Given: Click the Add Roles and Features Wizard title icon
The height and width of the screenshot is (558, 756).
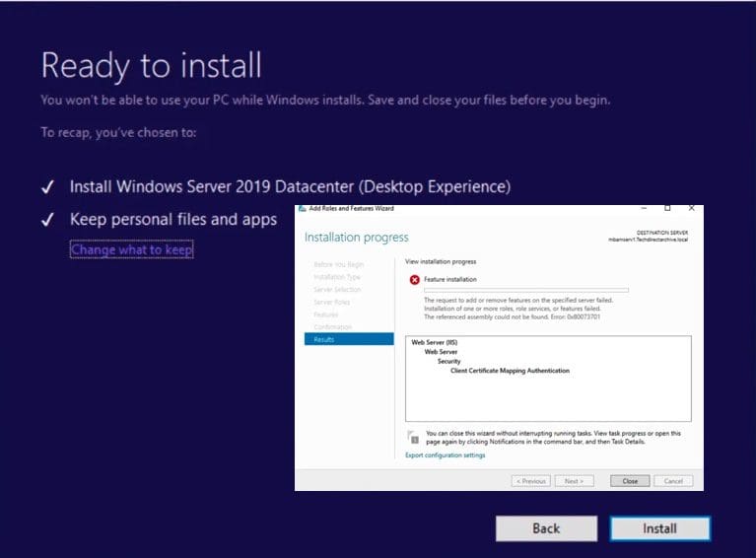Looking at the screenshot, I should (x=303, y=208).
